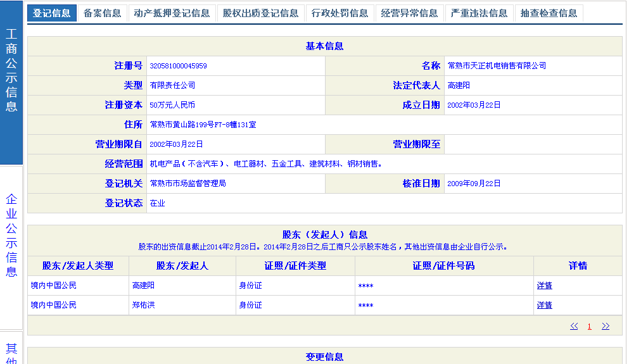Go to previous page with << arrow
This screenshot has height=364, width=629.
pos(574,327)
